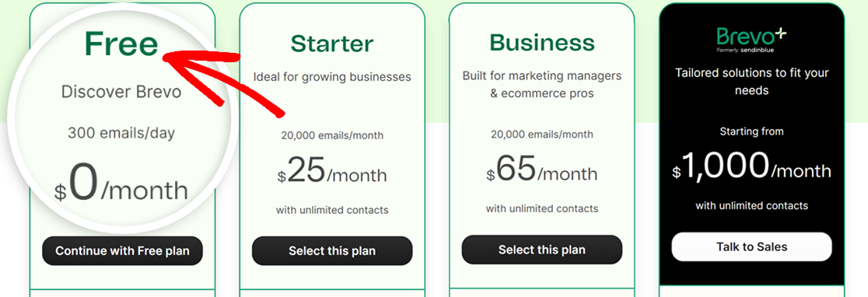Click the red arrow pointing at Free
Image resolution: width=868 pixels, height=297 pixels.
point(223,82)
